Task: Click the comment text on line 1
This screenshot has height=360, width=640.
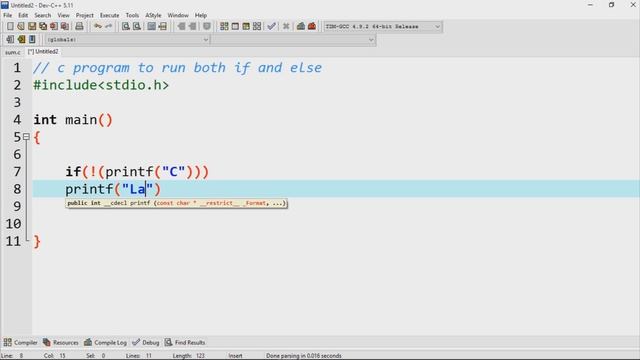Action: point(178,68)
